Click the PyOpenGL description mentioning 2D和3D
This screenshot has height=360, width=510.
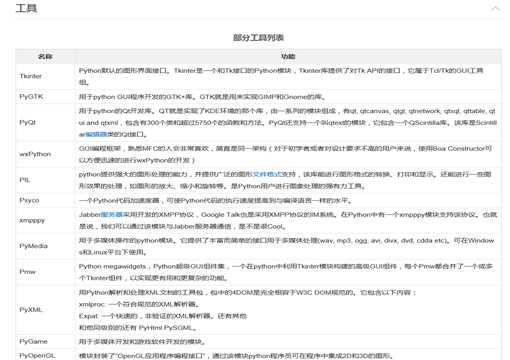pyautogui.click(x=236, y=355)
